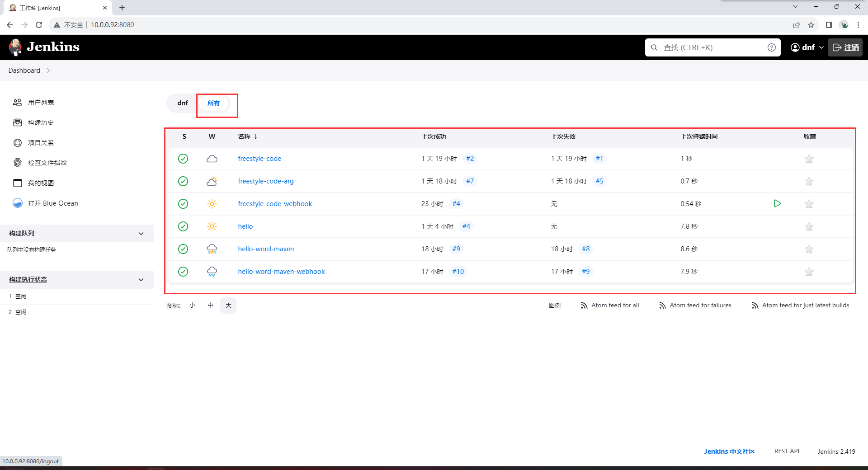This screenshot has width=868, height=470.
Task: Click the browser share page icon
Action: pyautogui.click(x=797, y=25)
